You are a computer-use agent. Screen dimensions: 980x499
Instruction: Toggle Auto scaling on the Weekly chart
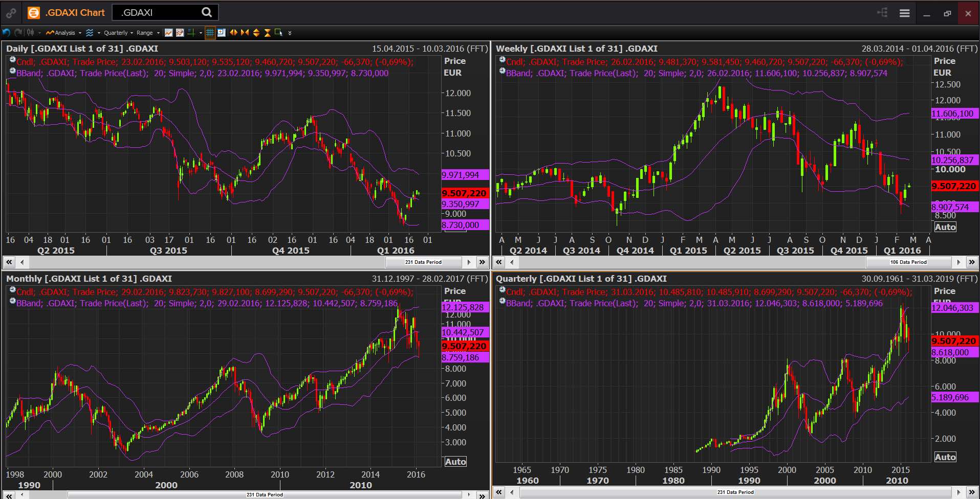[x=945, y=226]
